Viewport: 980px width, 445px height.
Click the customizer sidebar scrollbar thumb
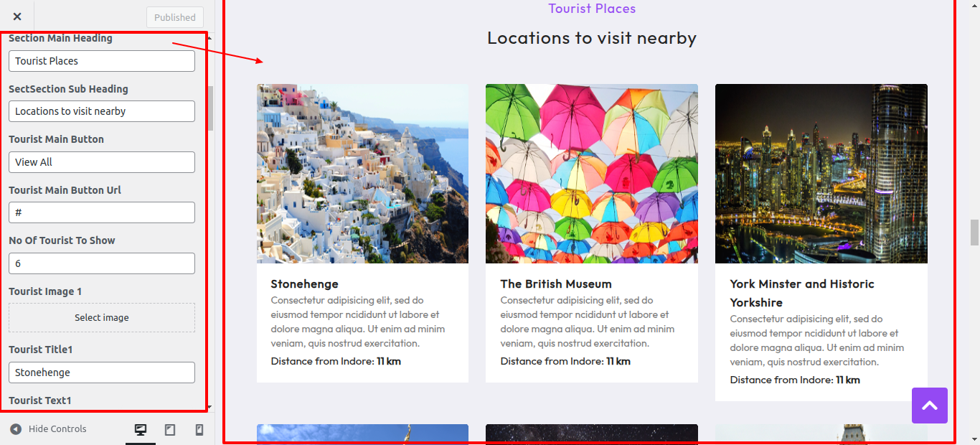pos(211,108)
